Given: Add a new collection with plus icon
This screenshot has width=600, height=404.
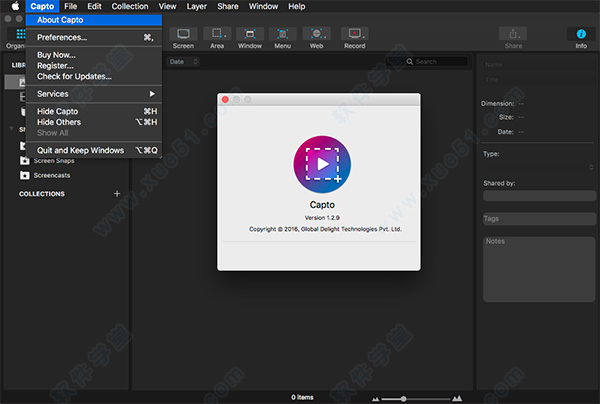Looking at the screenshot, I should (x=117, y=194).
